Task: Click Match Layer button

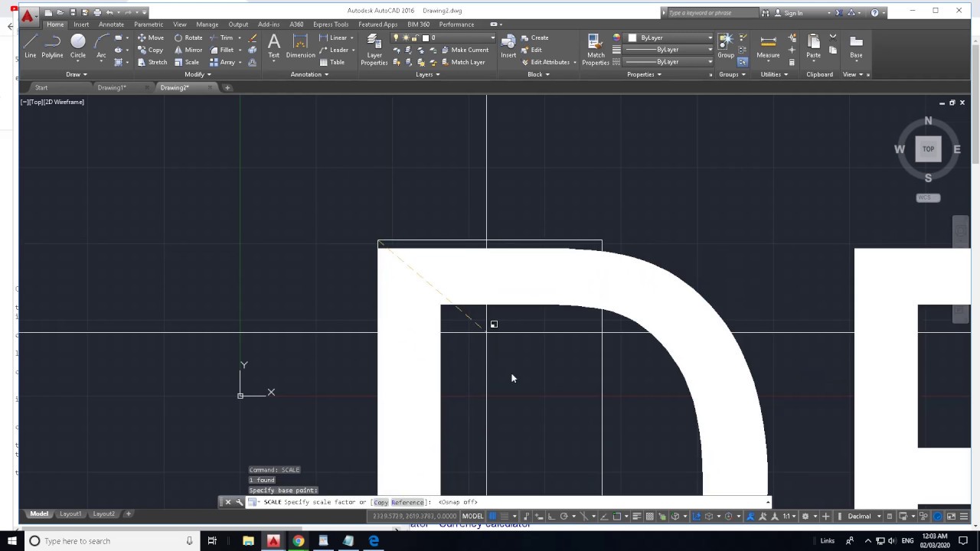Action: coord(463,62)
